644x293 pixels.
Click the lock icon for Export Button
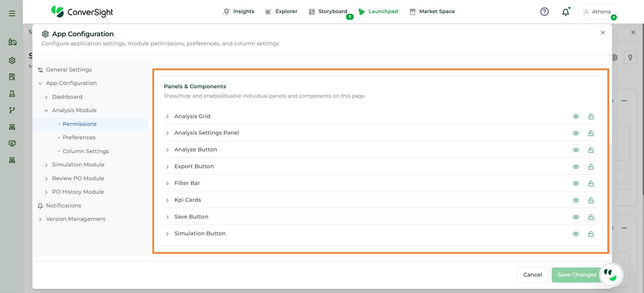[x=591, y=167]
